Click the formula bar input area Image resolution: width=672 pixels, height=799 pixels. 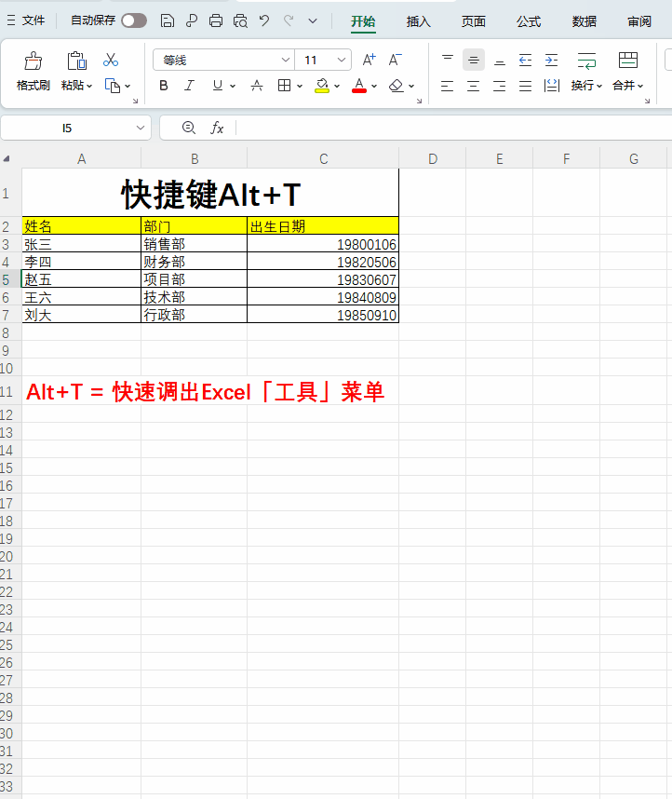coord(453,128)
